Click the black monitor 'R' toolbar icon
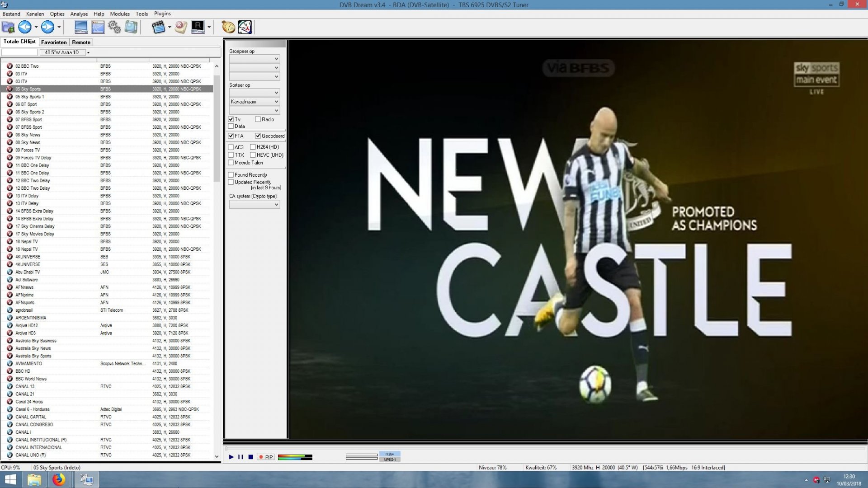The height and width of the screenshot is (488, 868). click(198, 27)
